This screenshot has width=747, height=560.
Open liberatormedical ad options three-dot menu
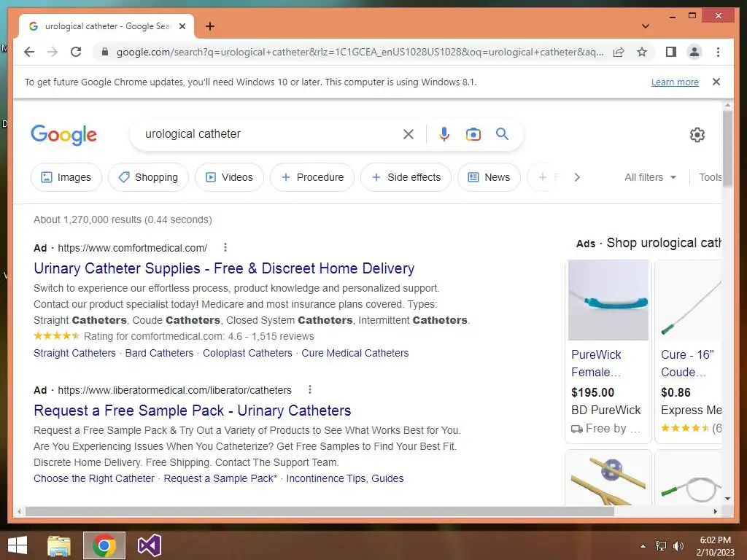[309, 389]
